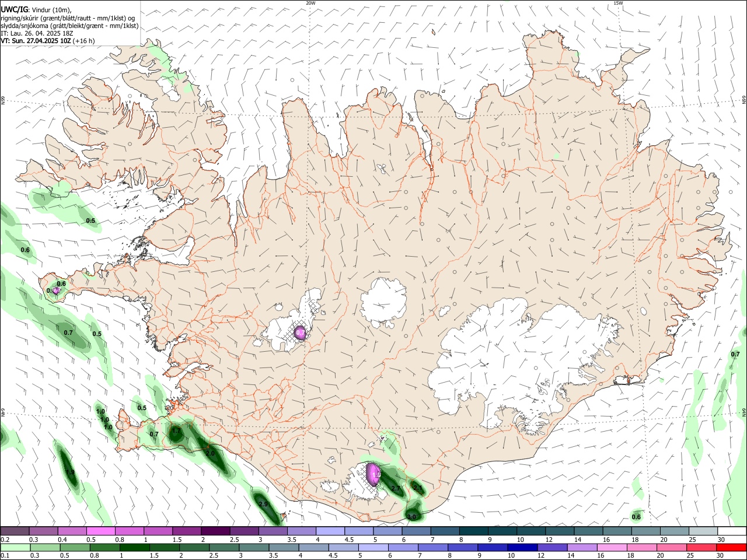Click the 'rigning/skúrir (grænt/blátt/rautt' header line
747x560 pixels.
coord(68,18)
